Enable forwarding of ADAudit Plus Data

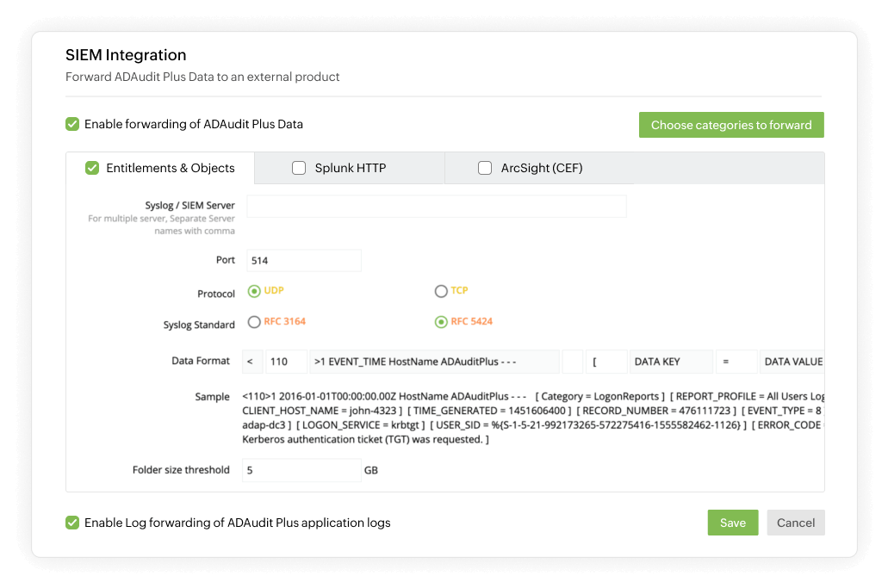click(72, 124)
